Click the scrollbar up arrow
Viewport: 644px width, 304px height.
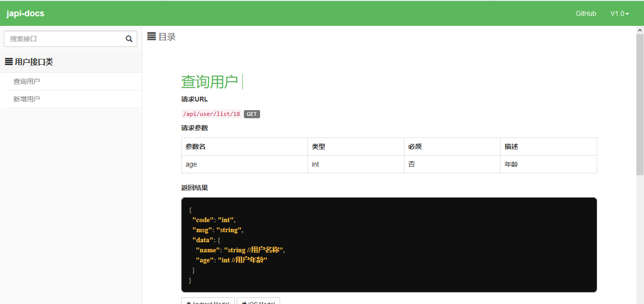[x=640, y=30]
